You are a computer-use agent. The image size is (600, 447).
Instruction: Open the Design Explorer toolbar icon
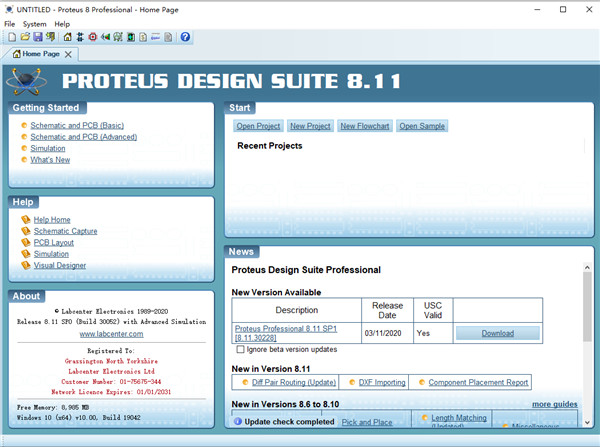pyautogui.click(x=130, y=37)
